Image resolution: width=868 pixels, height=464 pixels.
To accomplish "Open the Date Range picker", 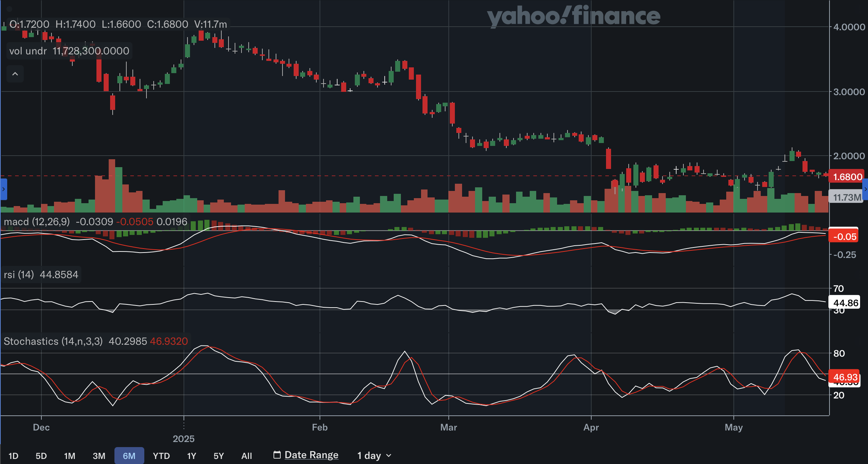I will point(311,455).
